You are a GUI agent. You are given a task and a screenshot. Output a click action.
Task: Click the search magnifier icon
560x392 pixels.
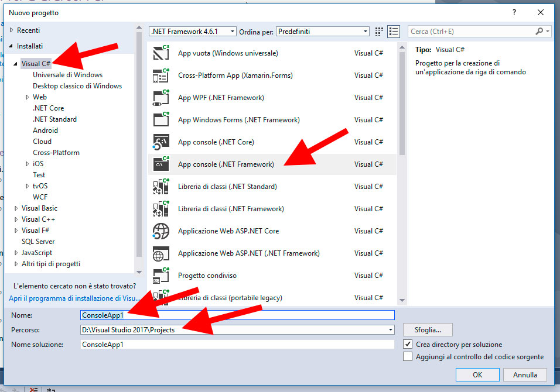pos(539,32)
